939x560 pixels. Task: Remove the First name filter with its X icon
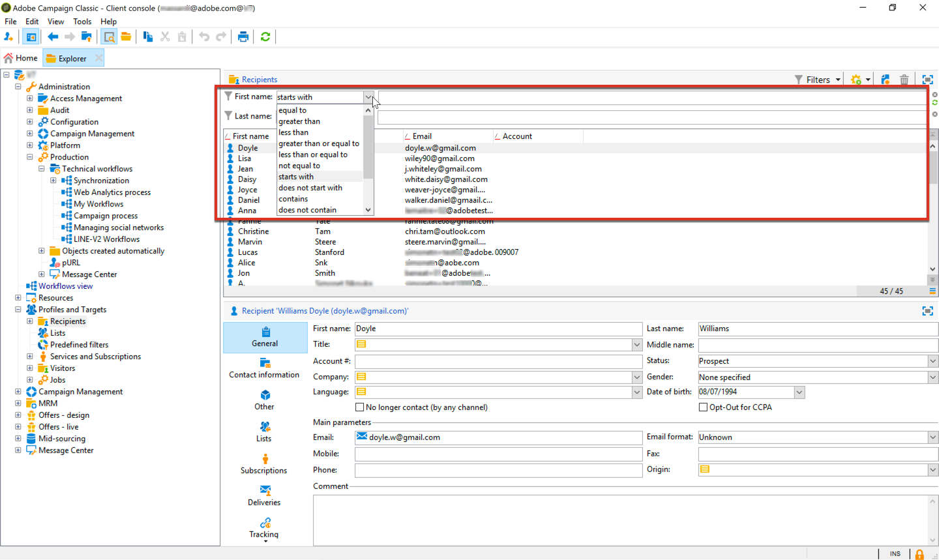click(934, 95)
